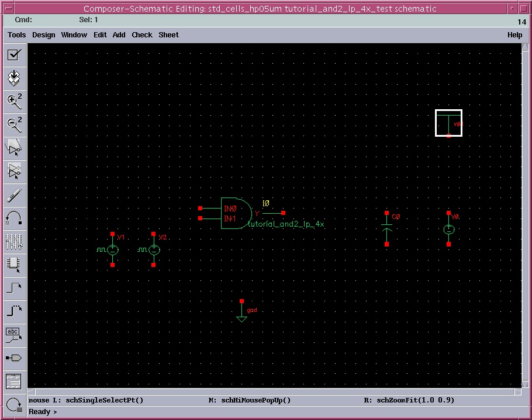Click the 'mouse L: schSingleSelectPt()' hint

[x=86, y=400]
